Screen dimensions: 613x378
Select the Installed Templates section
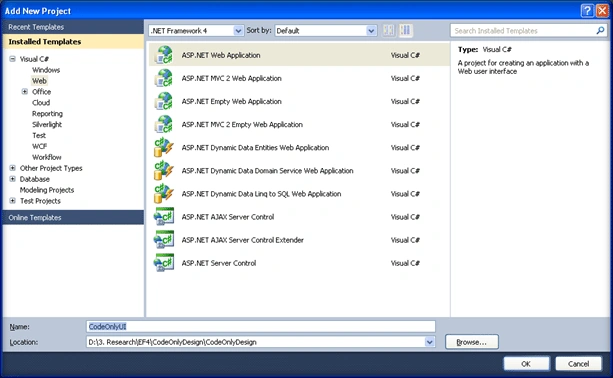tap(73, 41)
